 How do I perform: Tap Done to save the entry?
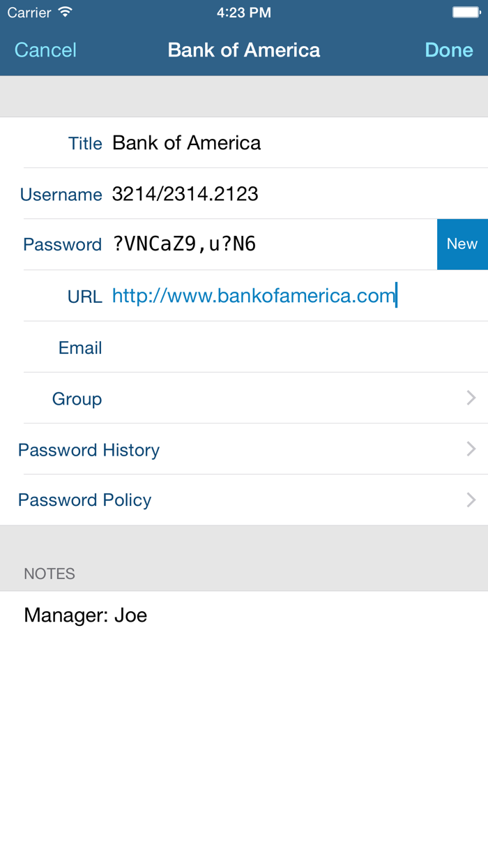pyautogui.click(x=449, y=50)
